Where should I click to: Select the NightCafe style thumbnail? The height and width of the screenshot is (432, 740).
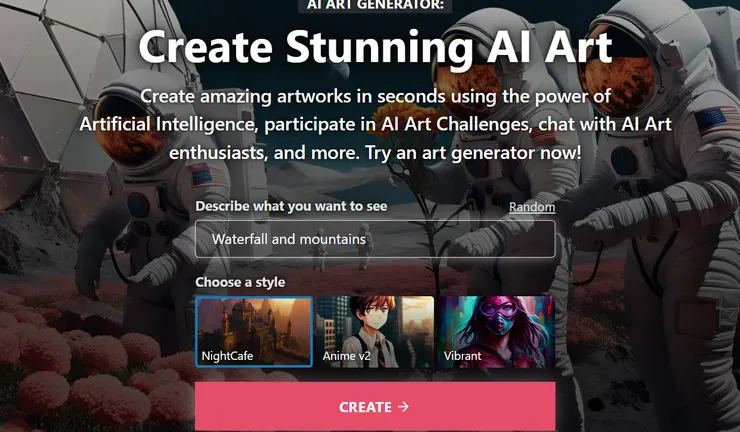pos(254,331)
